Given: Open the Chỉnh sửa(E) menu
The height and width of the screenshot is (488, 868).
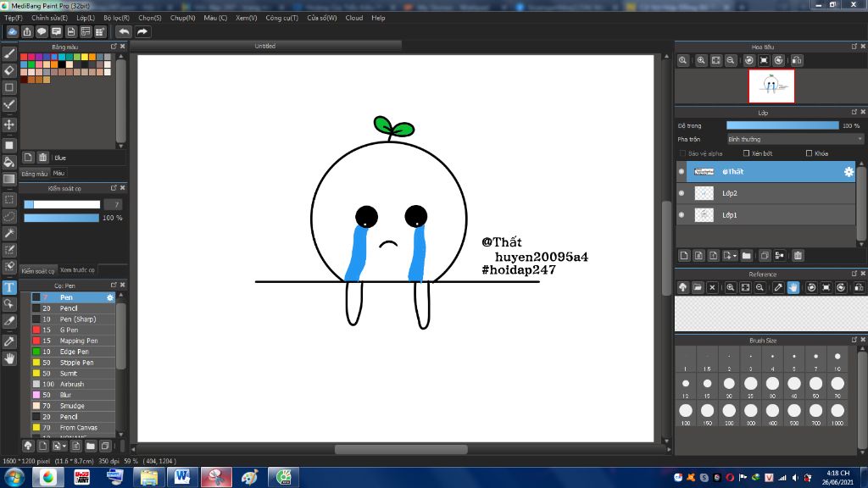Looking at the screenshot, I should [49, 18].
